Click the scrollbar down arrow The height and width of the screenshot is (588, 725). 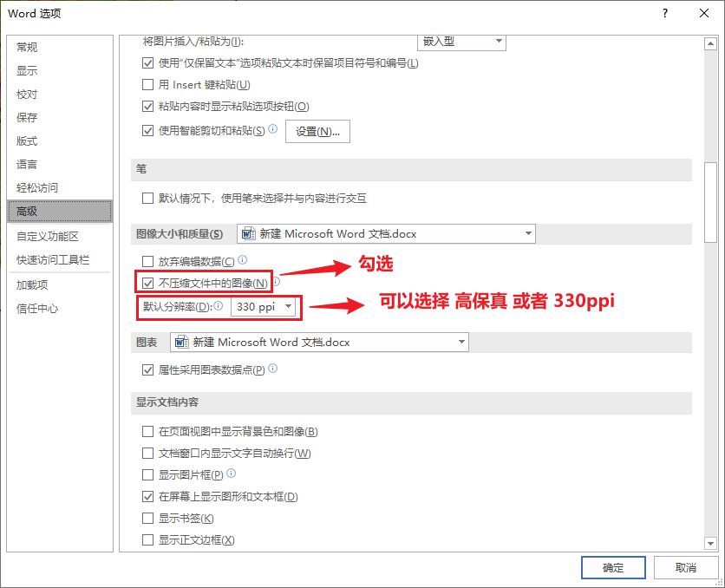click(710, 543)
